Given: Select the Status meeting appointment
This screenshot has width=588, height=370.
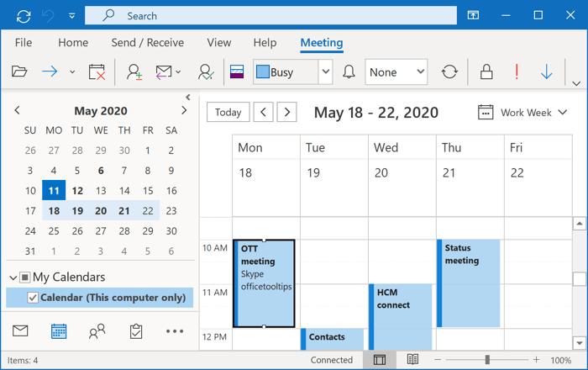Looking at the screenshot, I should click(469, 283).
